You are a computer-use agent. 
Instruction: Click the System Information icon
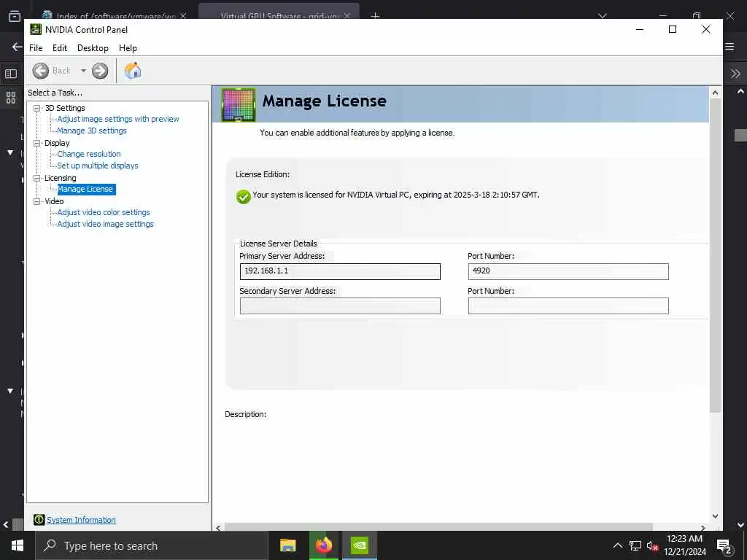39,519
